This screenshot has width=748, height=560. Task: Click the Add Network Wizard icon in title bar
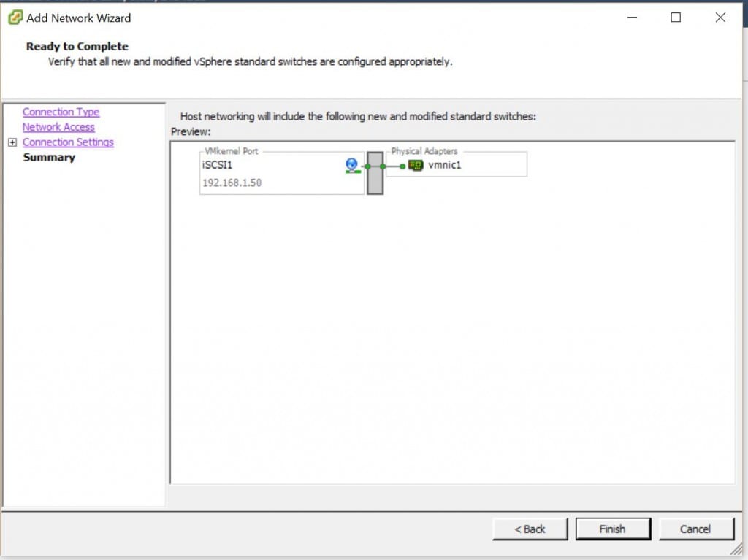(16, 17)
